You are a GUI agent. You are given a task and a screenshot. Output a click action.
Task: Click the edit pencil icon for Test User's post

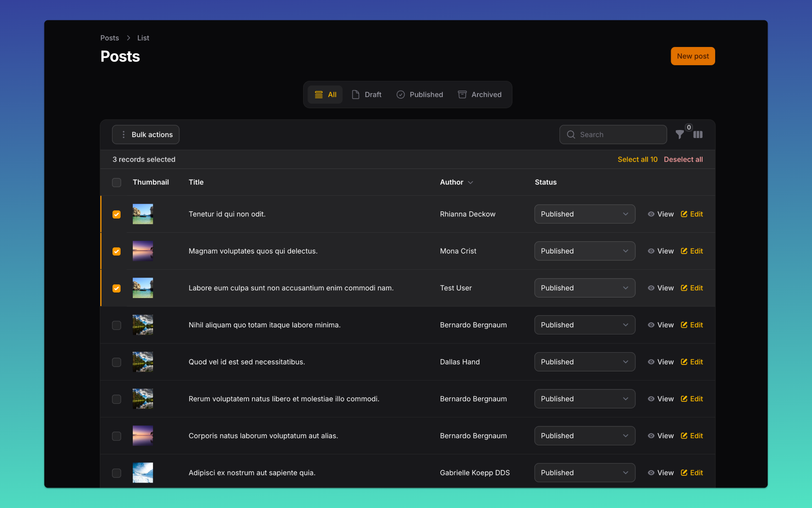tap(684, 288)
